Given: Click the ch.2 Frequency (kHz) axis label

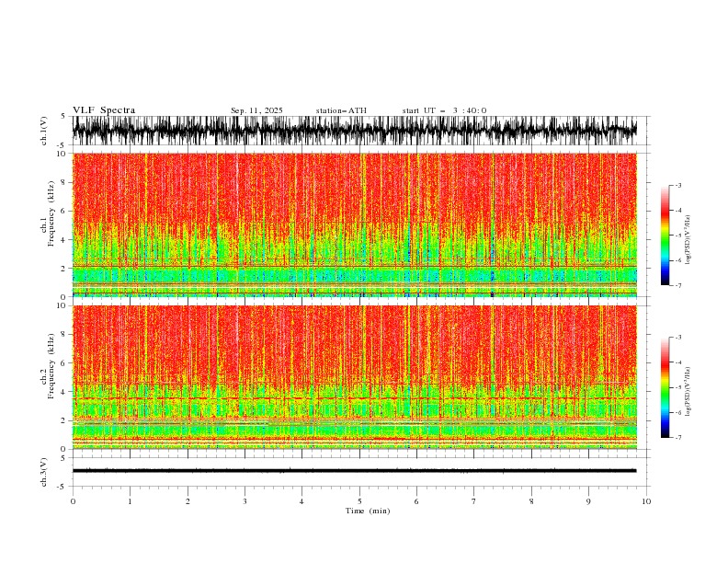Looking at the screenshot, I should pos(48,366).
